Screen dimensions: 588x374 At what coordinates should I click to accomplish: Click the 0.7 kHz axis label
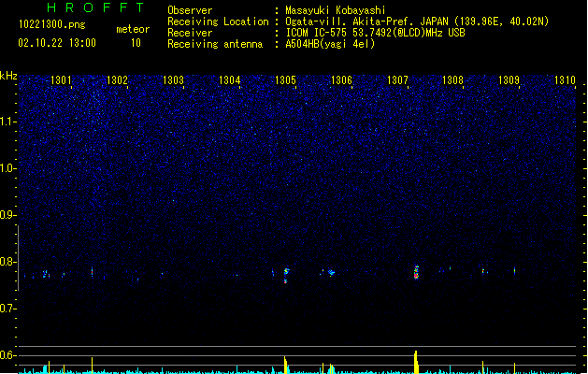[8, 309]
